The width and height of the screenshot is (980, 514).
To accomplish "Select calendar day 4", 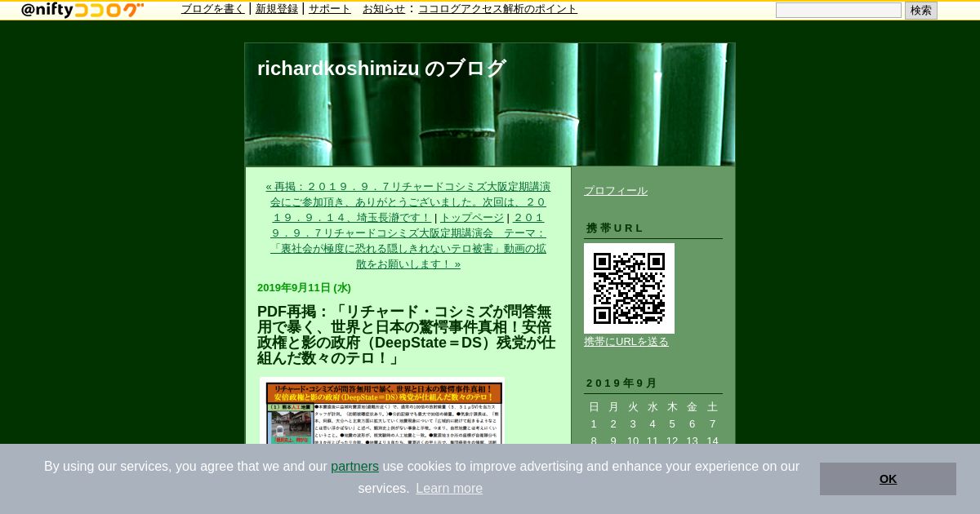I will point(653,424).
